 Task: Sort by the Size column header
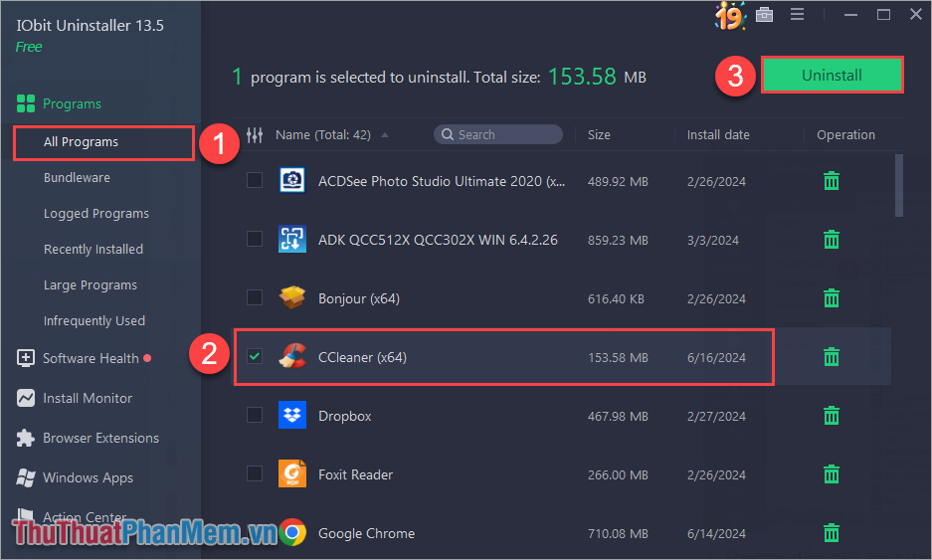click(x=599, y=135)
